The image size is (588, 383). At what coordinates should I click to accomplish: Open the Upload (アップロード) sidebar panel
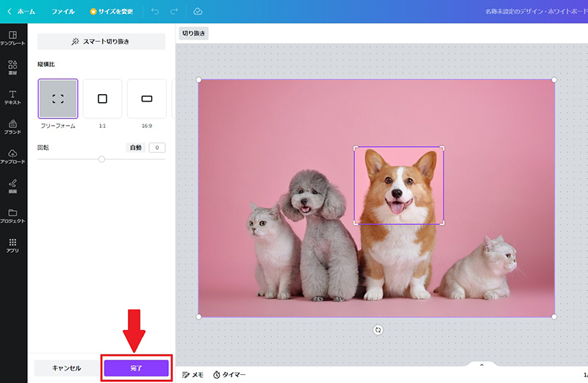point(12,157)
